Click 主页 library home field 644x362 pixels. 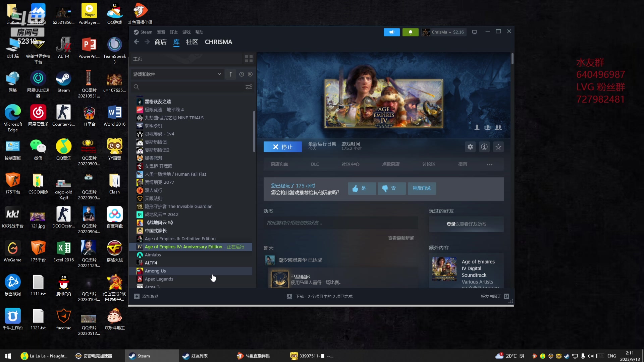186,59
